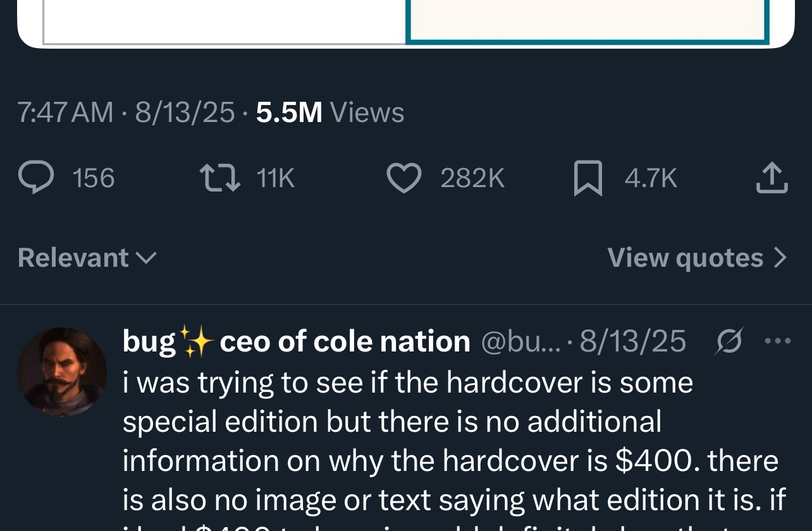This screenshot has height=531, width=812.
Task: View the 156 replies count
Action: [x=94, y=178]
